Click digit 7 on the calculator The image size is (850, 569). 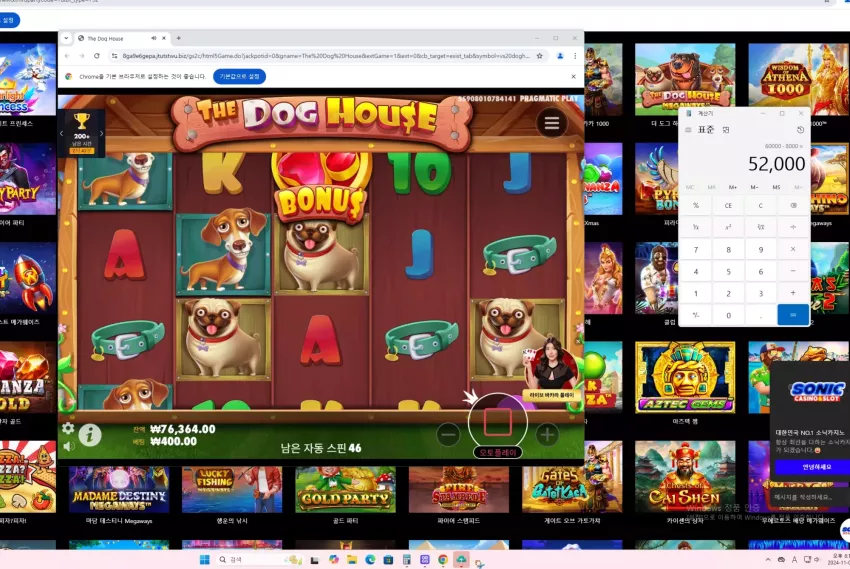(696, 249)
